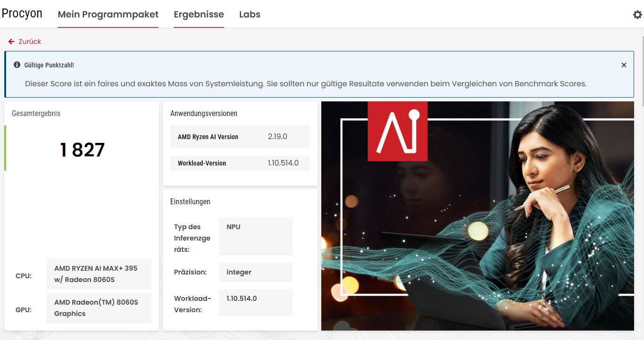The image size is (644, 340).
Task: Click the CPU label
Action: [x=24, y=276]
